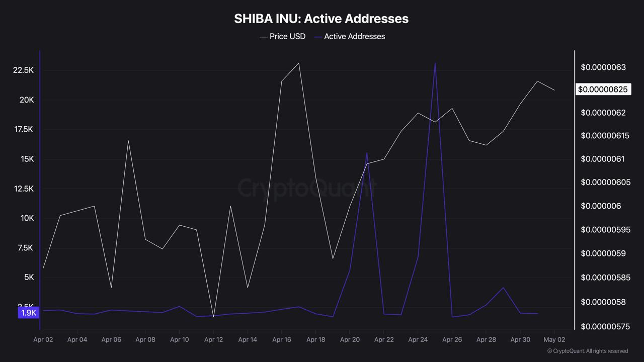Click the $0.0000059 price axis label

point(603,253)
